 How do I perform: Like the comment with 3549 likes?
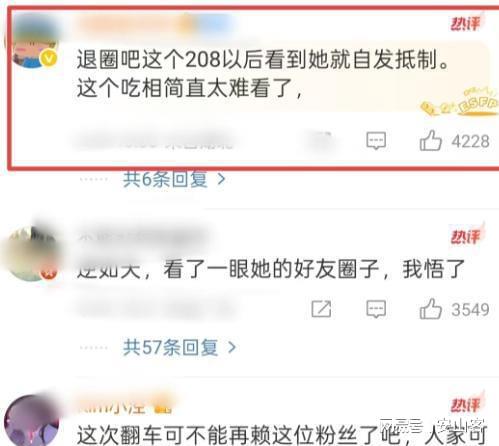(x=431, y=309)
